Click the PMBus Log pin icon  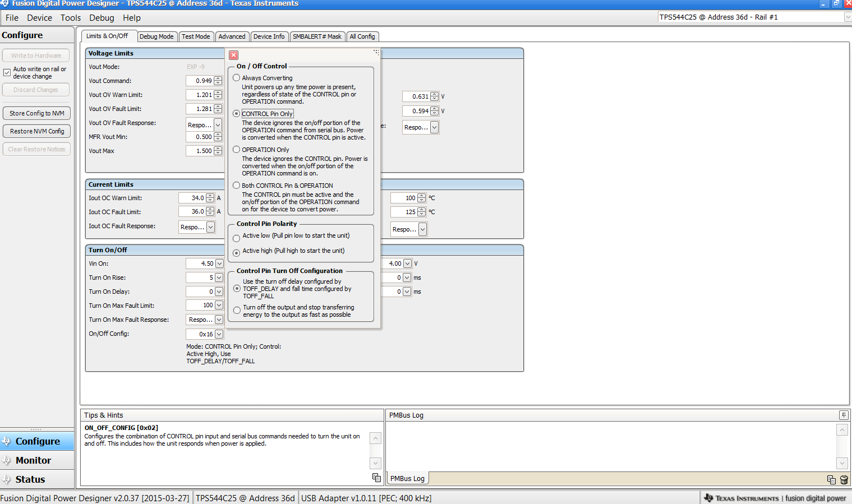(843, 415)
